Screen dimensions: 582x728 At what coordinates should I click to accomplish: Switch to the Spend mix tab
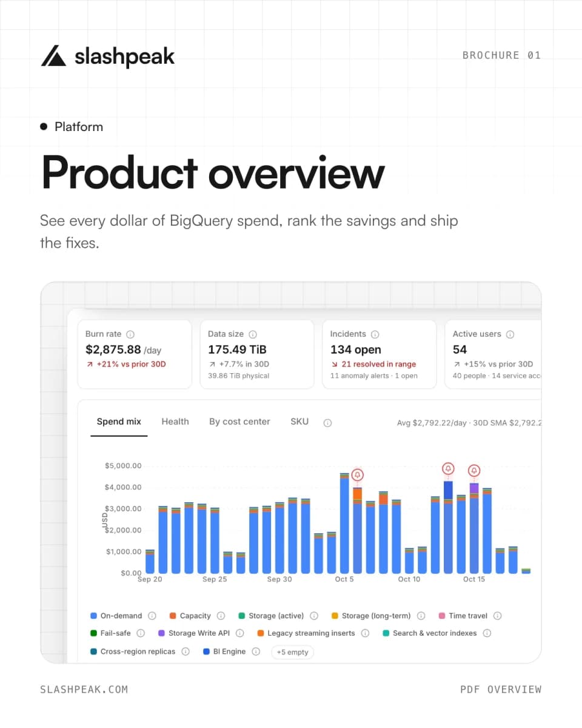[119, 422]
